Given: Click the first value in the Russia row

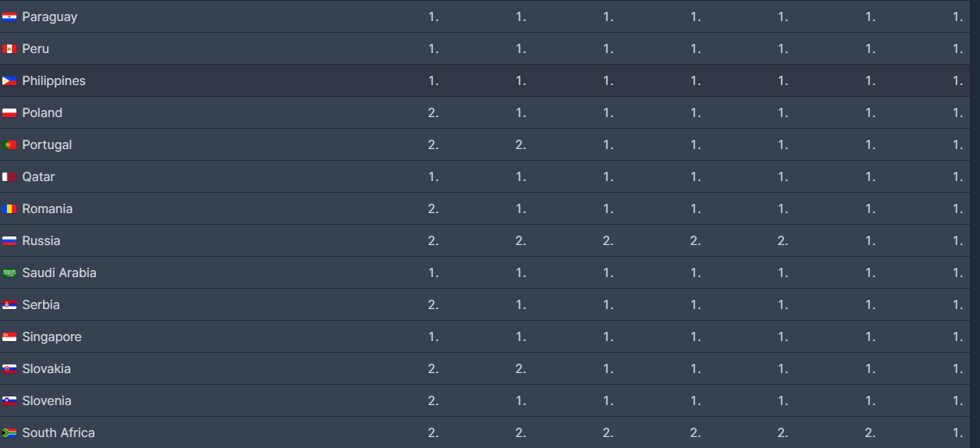Looking at the screenshot, I should 433,240.
